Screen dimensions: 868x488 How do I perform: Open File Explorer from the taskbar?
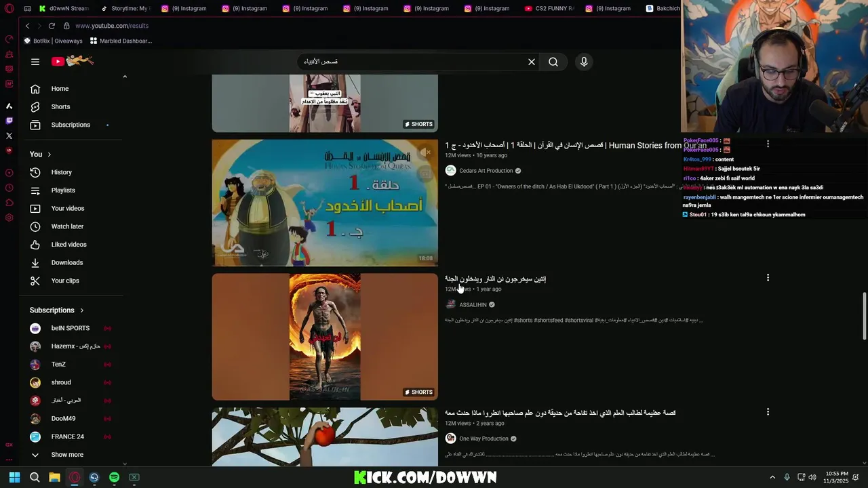click(x=54, y=477)
